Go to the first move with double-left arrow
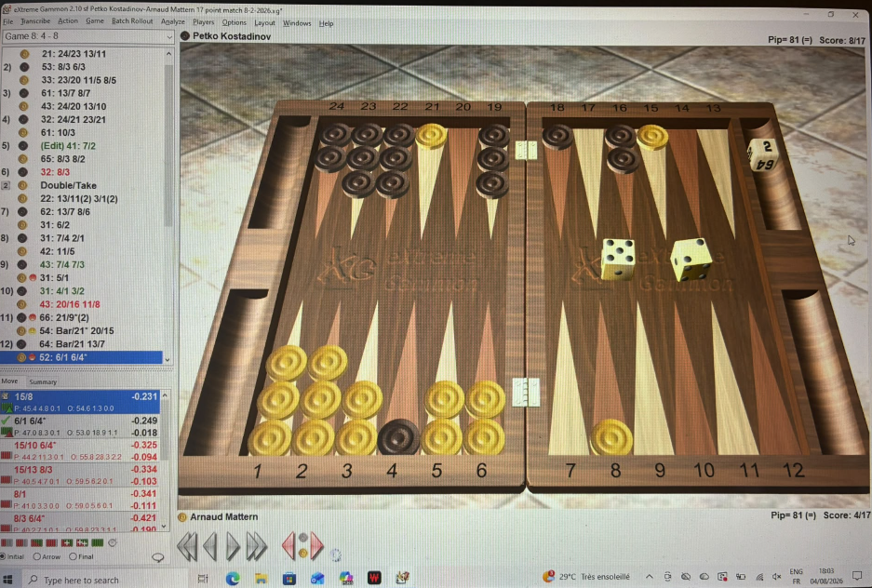The image size is (872, 588). coord(187,547)
